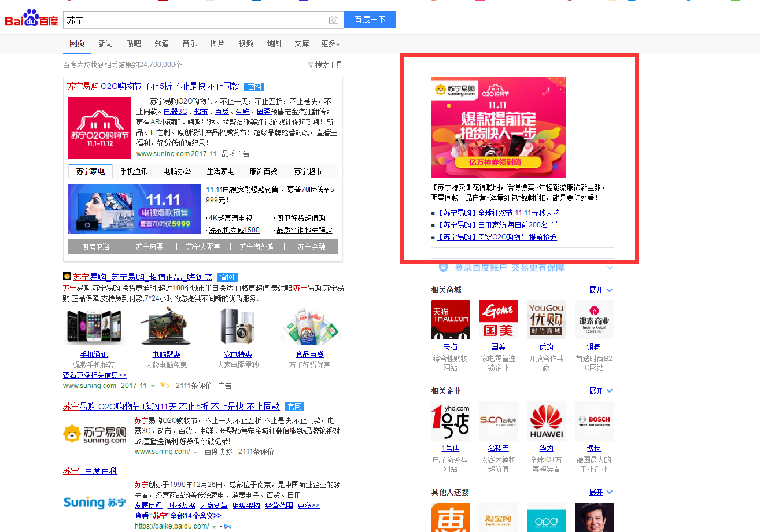The image size is (760, 532).
Task: Expand the arrow beside www.suning.com 2017-11
Action: pyautogui.click(x=153, y=386)
